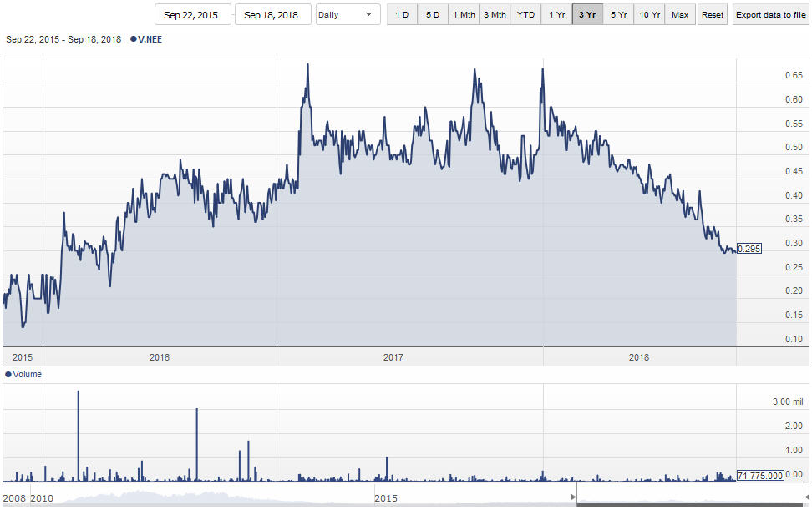This screenshot has width=812, height=510.
Task: Click the start date field Sep 22, 2015
Action: coord(192,14)
